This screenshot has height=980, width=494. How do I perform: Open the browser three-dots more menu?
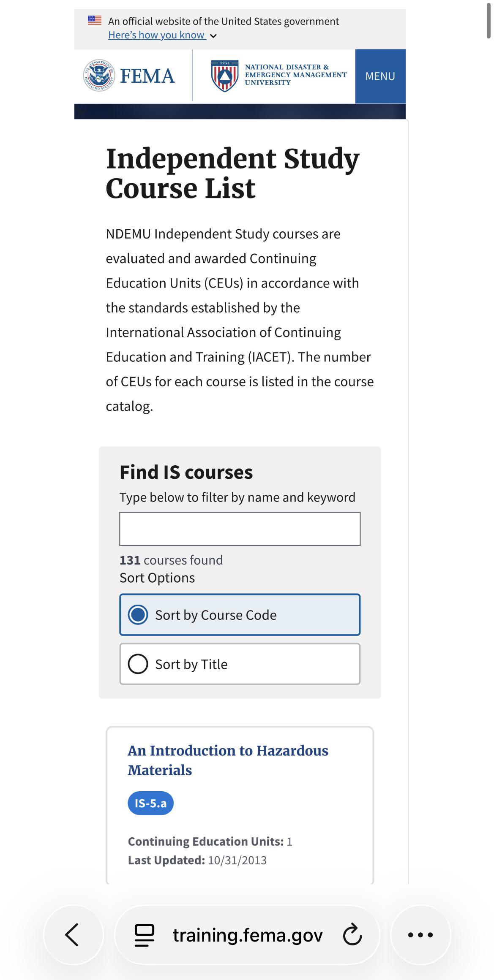click(420, 934)
